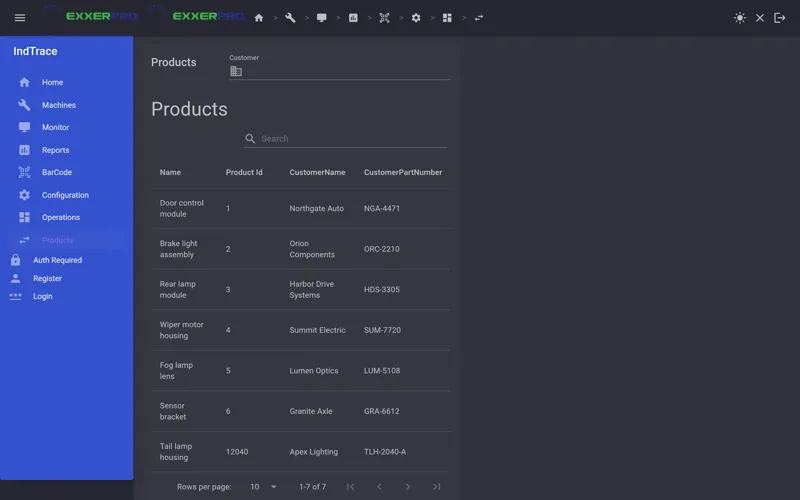This screenshot has width=800, height=500.
Task: Click the Register person icon
Action: [x=15, y=279]
